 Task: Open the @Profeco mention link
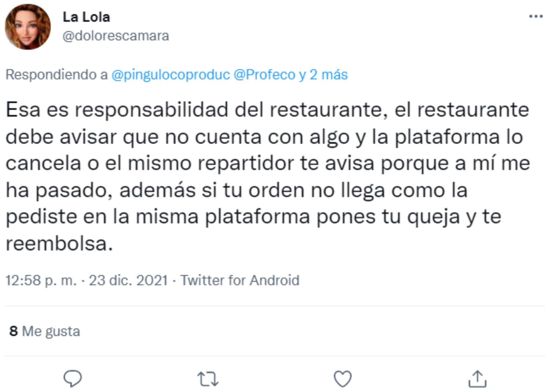[264, 75]
